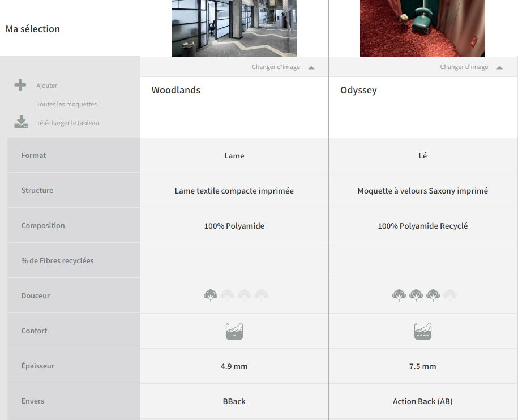Viewport: 518px width, 420px height.
Task: Open the Toutes les moquettes link
Action: (x=66, y=104)
